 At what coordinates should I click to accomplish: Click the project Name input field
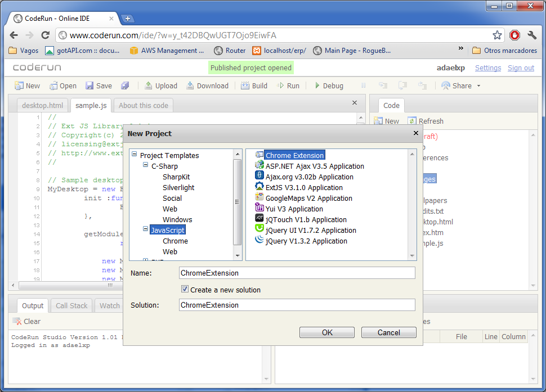[x=297, y=273]
